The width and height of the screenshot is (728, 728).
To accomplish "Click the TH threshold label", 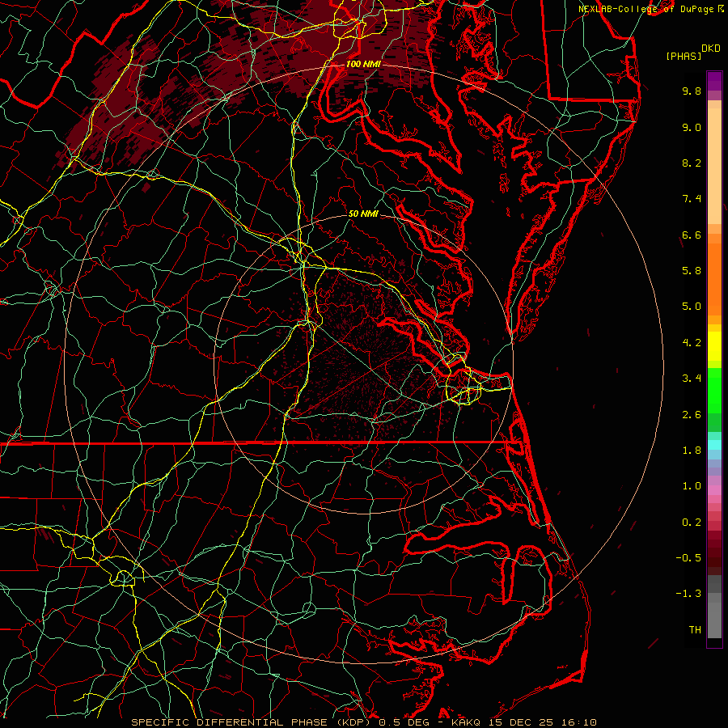I will (x=695, y=630).
